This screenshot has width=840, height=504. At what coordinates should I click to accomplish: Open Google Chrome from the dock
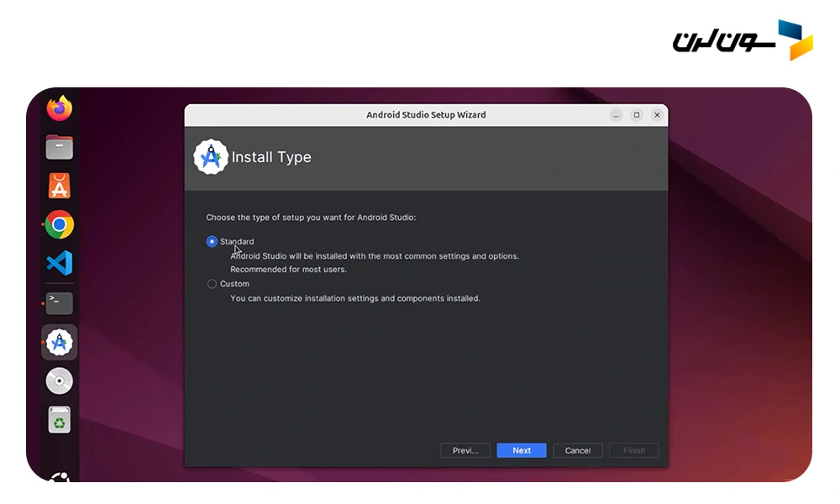click(x=60, y=224)
